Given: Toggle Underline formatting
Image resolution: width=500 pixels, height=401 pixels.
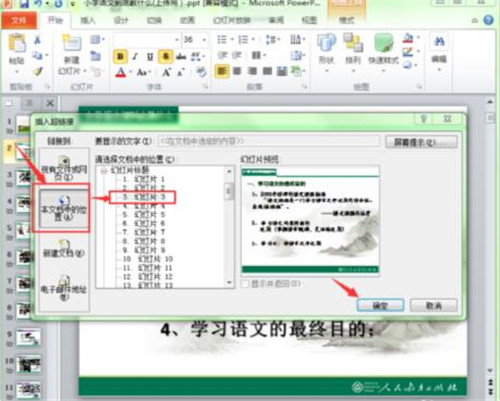Looking at the screenshot, I should coord(150,56).
